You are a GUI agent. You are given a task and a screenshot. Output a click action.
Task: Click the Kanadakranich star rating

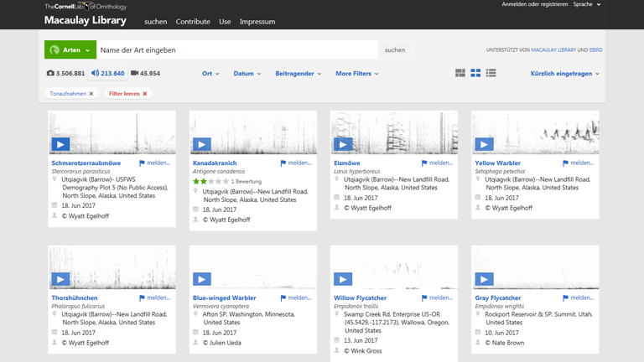pyautogui.click(x=210, y=181)
